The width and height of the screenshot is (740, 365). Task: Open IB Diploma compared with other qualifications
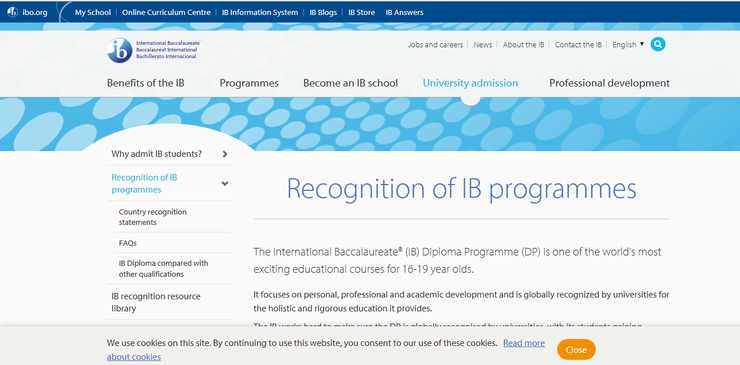(x=163, y=269)
